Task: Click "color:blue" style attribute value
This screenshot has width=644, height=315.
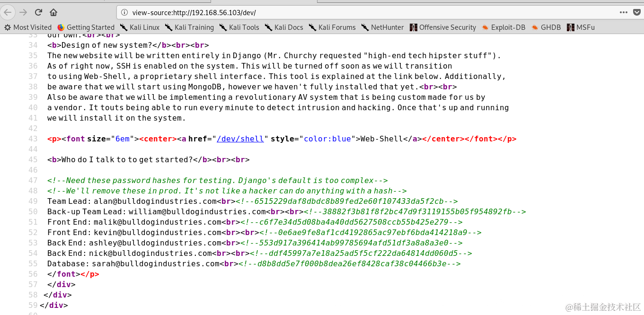Action: click(x=327, y=139)
